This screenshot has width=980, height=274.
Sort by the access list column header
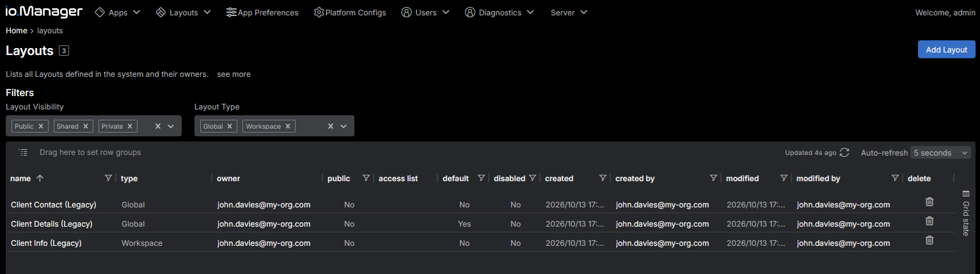[398, 179]
